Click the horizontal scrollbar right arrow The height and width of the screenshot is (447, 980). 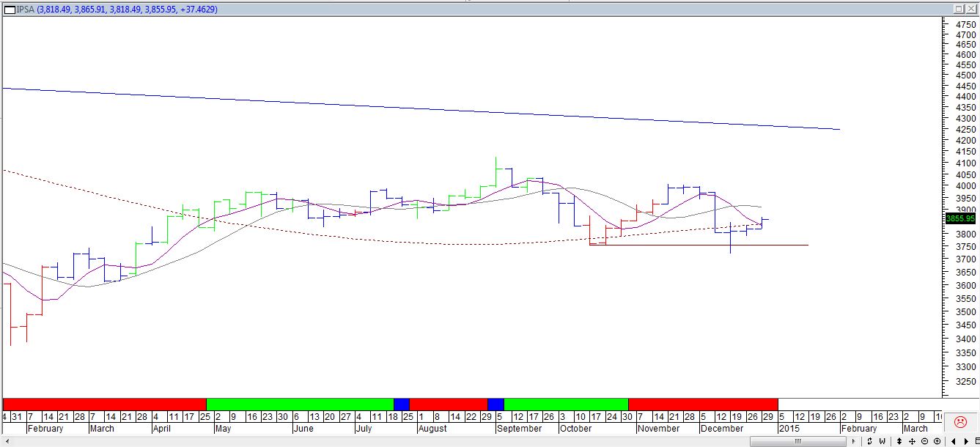[x=853, y=441]
